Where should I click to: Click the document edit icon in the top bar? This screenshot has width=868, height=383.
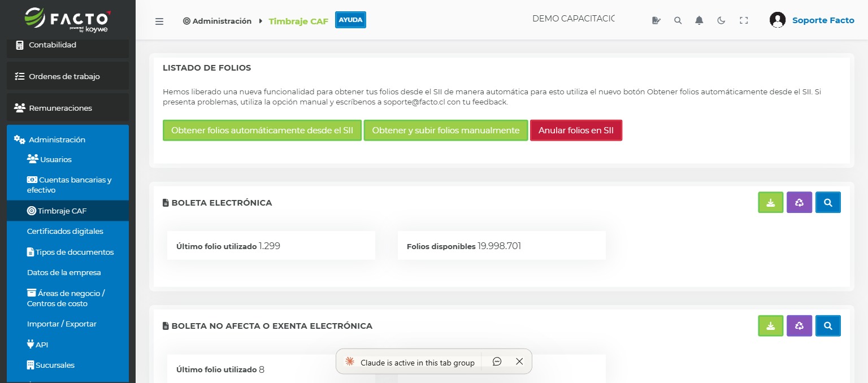coord(656,20)
